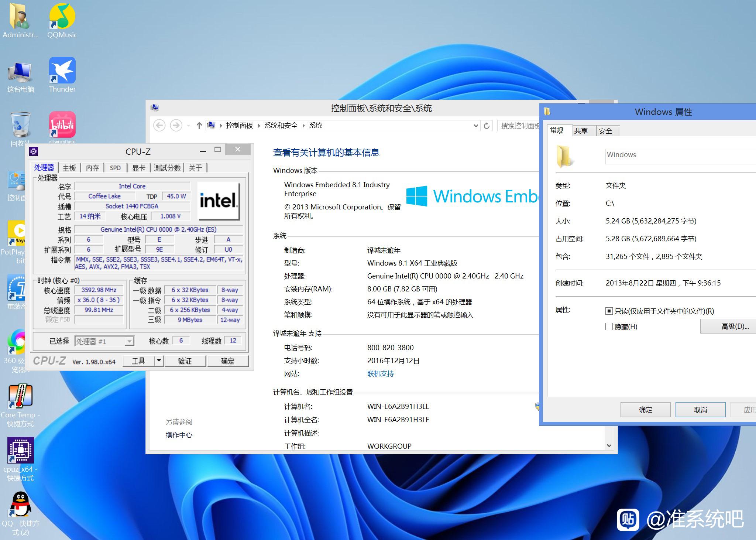Viewport: 756px width, 540px height.
Task: Go up one level in Control Panel
Action: point(199,126)
